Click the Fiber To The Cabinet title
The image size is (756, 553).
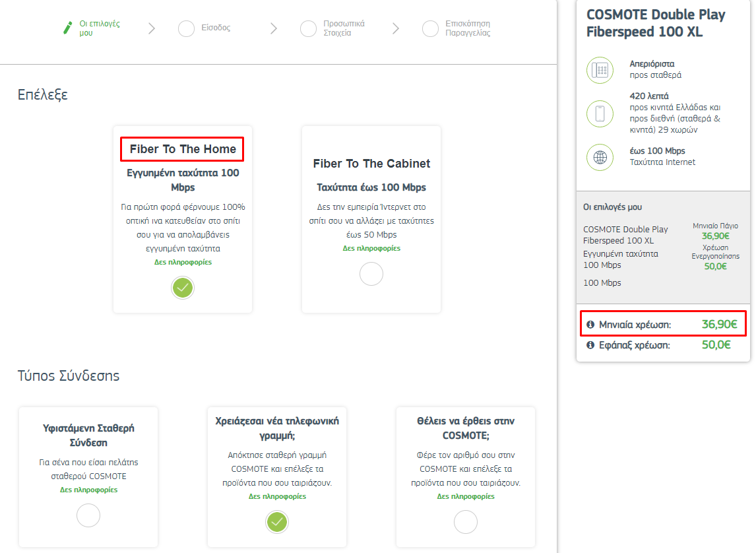371,164
